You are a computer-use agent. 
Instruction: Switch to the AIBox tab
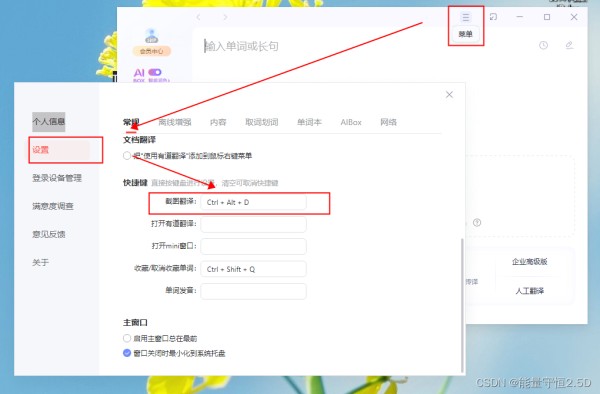[x=351, y=122]
